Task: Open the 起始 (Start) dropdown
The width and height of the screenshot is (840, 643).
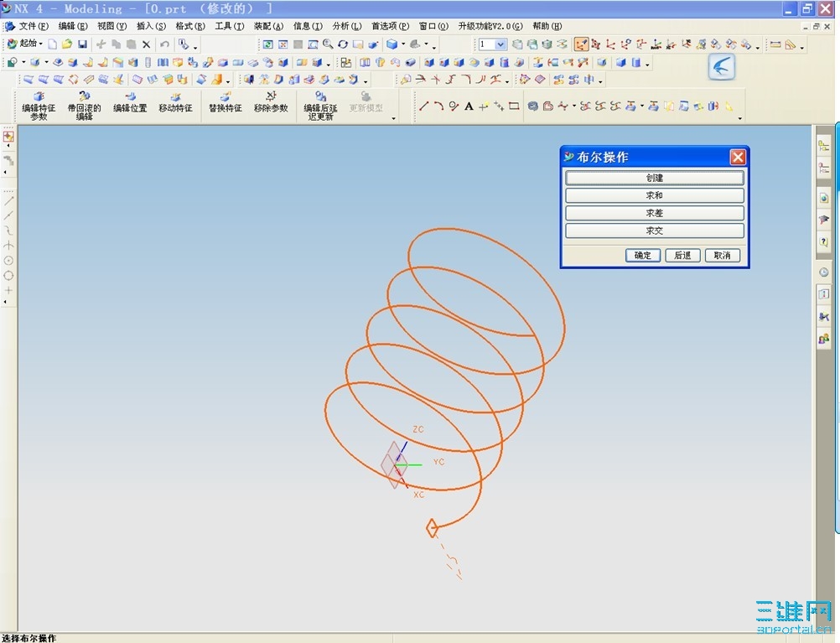Action: [24, 44]
